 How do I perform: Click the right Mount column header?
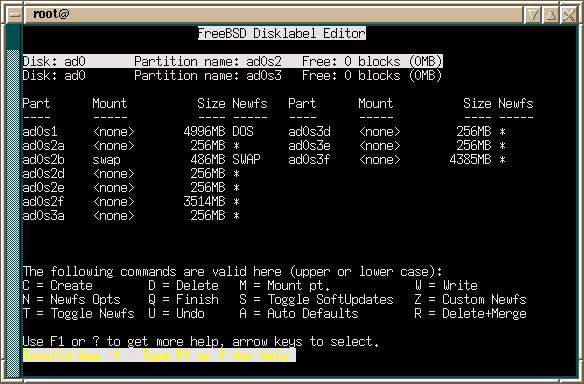375,103
